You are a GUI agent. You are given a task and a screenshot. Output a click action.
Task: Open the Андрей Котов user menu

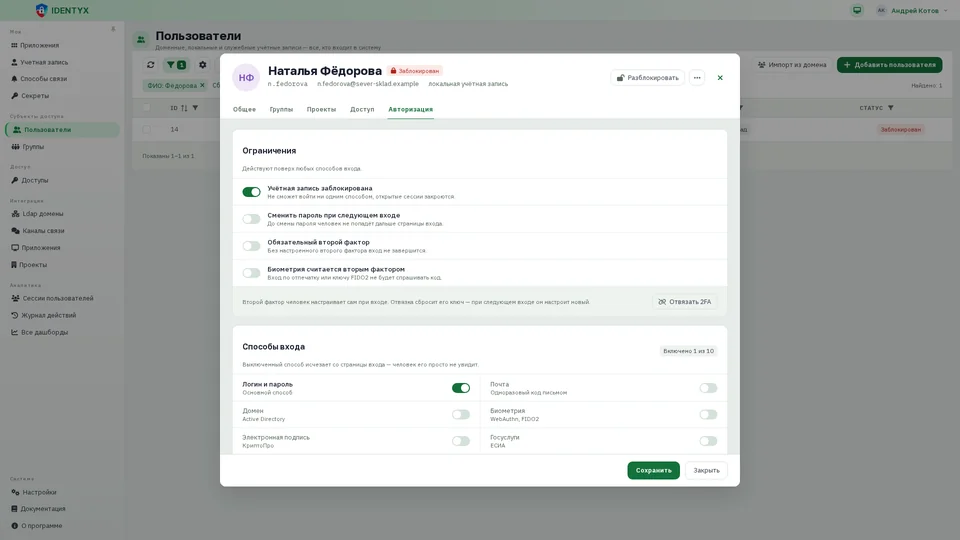point(912,10)
